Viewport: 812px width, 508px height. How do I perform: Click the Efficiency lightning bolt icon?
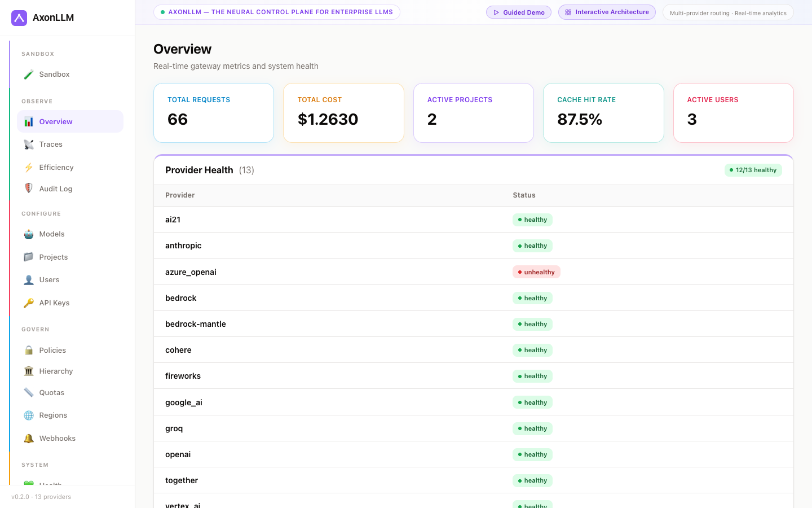tap(29, 168)
